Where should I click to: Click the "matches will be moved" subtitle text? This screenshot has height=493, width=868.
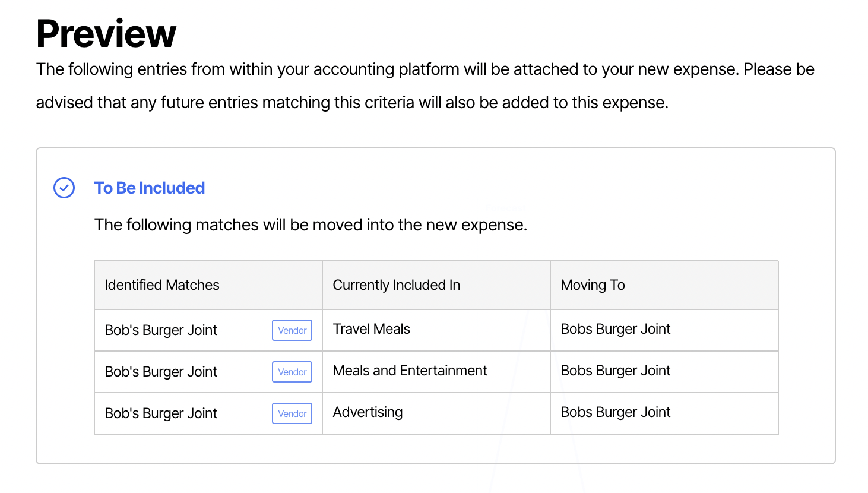[311, 225]
